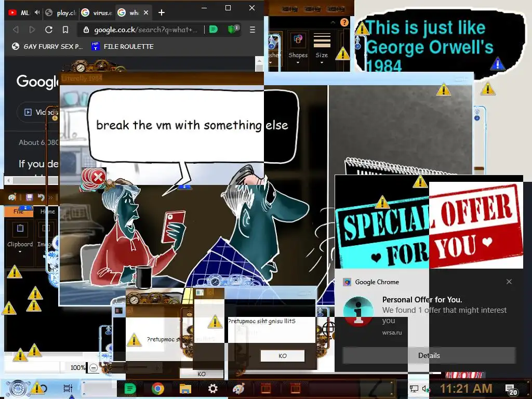Click the green extension icon in address bar
Image resolution: width=532 pixels, height=399 pixels.
(214, 30)
